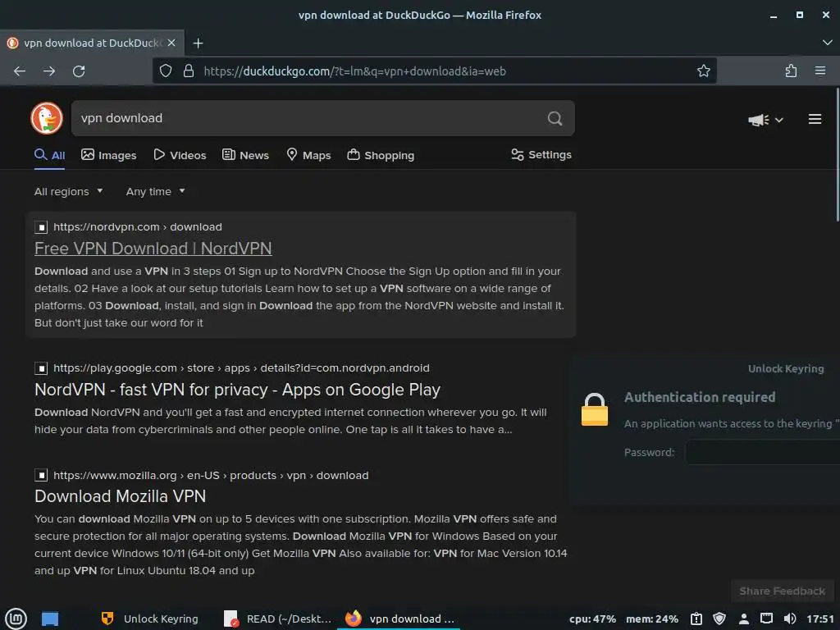Bookmark this page with the star icon
The height and width of the screenshot is (630, 840).
[x=703, y=71]
